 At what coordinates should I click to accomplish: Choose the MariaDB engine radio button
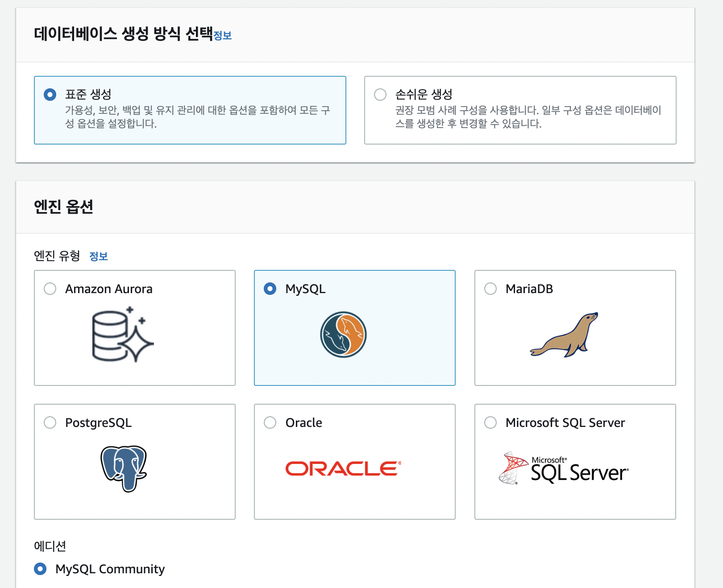pos(490,289)
